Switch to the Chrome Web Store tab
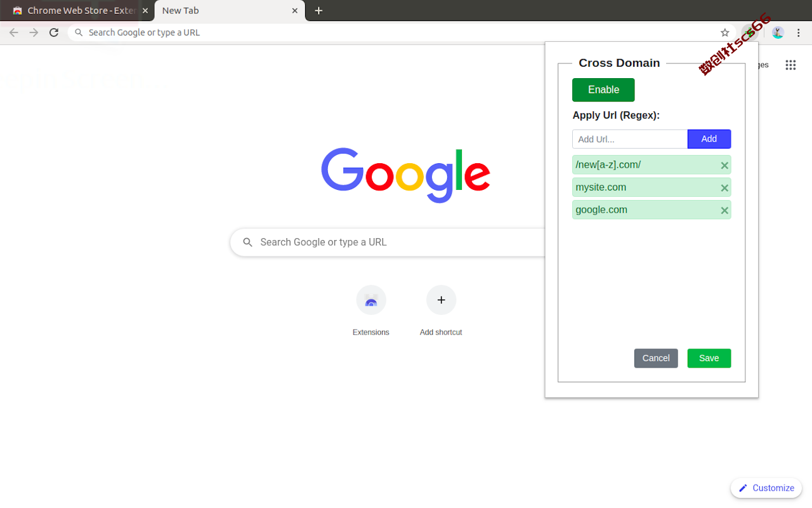Image resolution: width=812 pixels, height=508 pixels. point(76,11)
